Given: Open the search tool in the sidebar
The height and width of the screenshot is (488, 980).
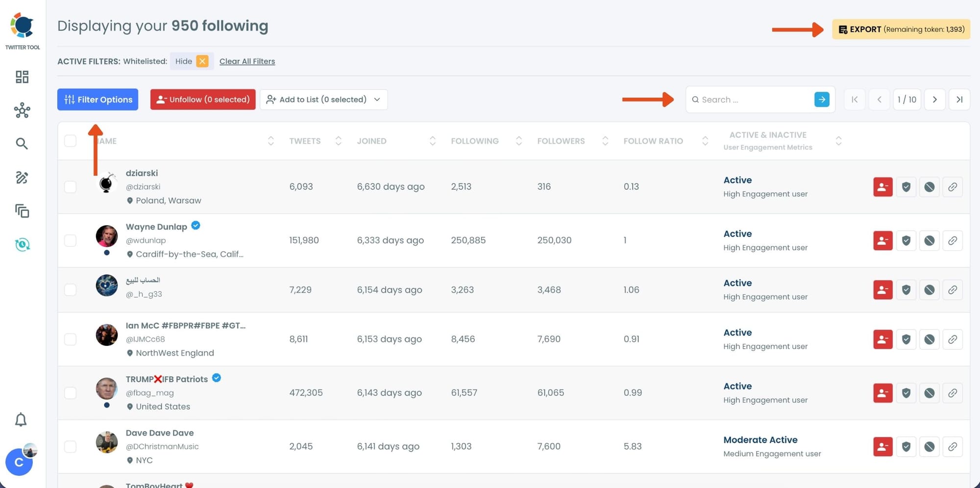Looking at the screenshot, I should pos(22,143).
